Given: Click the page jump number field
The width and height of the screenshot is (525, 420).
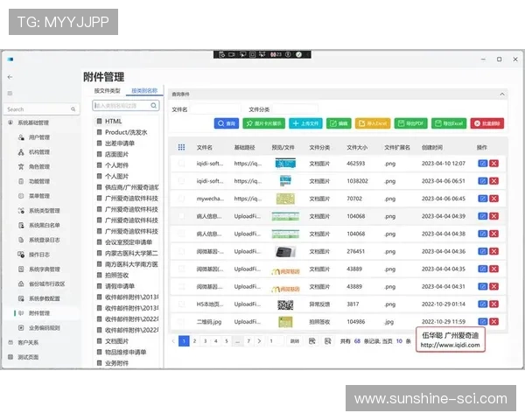Looking at the screenshot, I should pos(276,341).
